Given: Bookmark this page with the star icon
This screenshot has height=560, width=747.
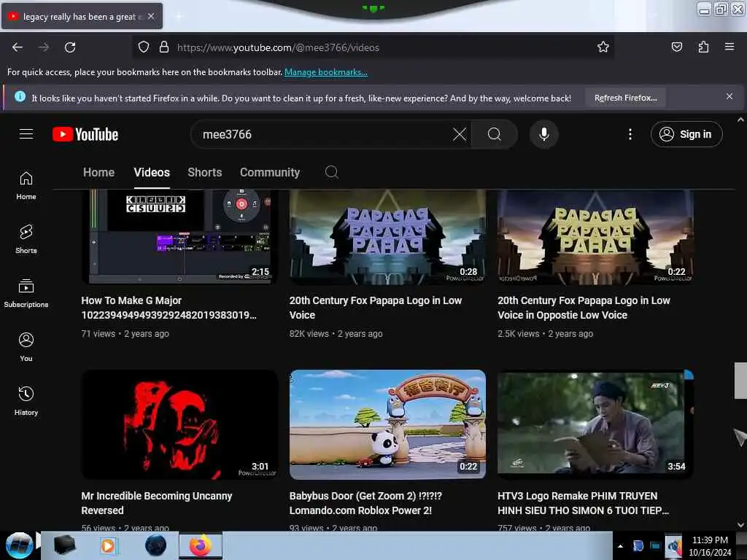Looking at the screenshot, I should pyautogui.click(x=603, y=47).
